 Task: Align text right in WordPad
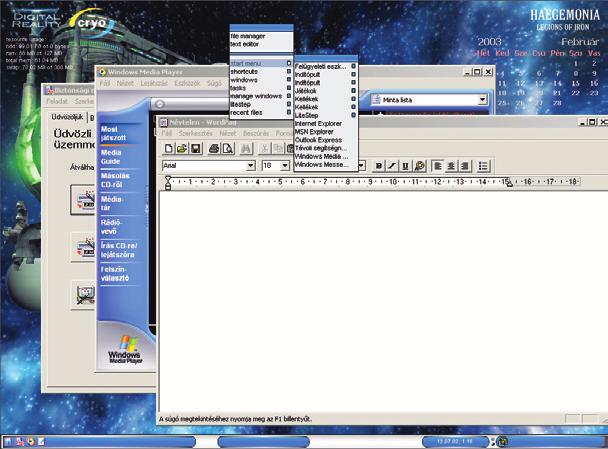[x=465, y=166]
